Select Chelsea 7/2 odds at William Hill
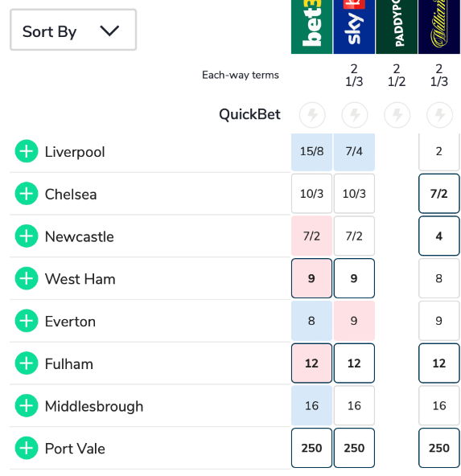Image resolution: width=461 pixels, height=476 pixels. [439, 194]
